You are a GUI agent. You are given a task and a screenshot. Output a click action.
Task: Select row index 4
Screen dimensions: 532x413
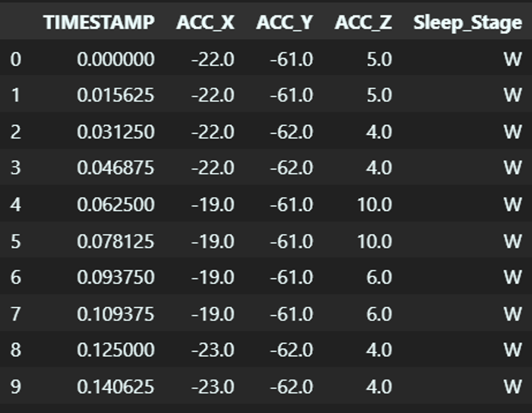coord(16,205)
